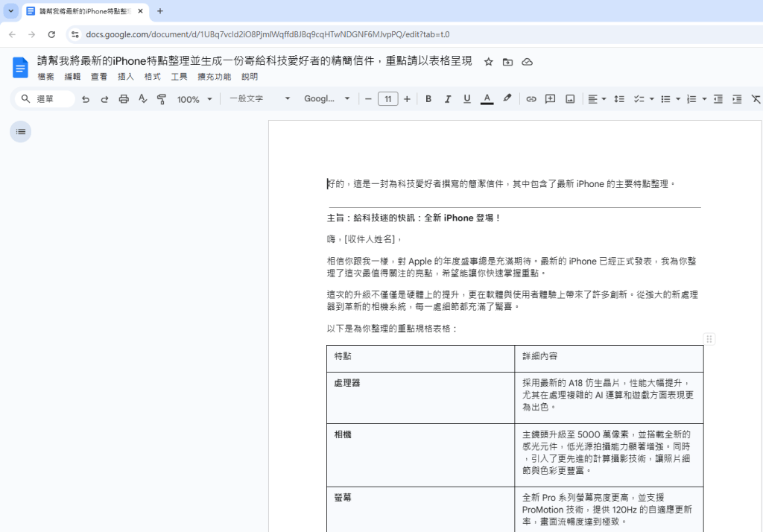Open the 格式 menu
This screenshot has height=532, width=763.
pos(152,77)
